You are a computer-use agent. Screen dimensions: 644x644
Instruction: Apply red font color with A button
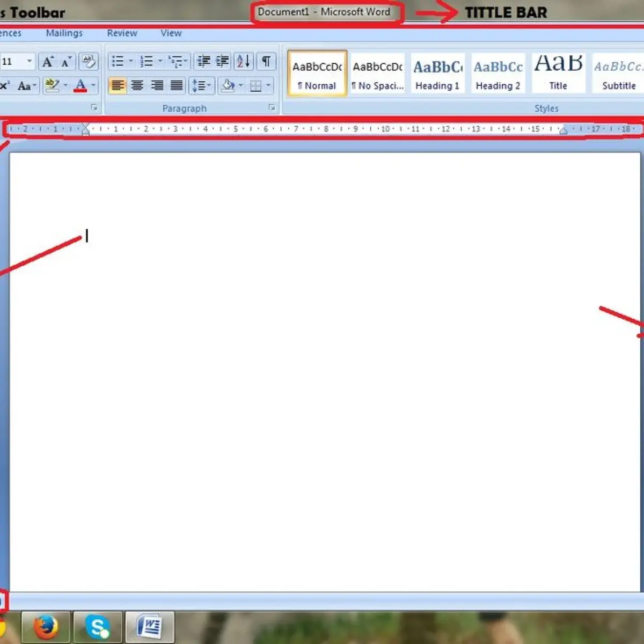tap(80, 85)
